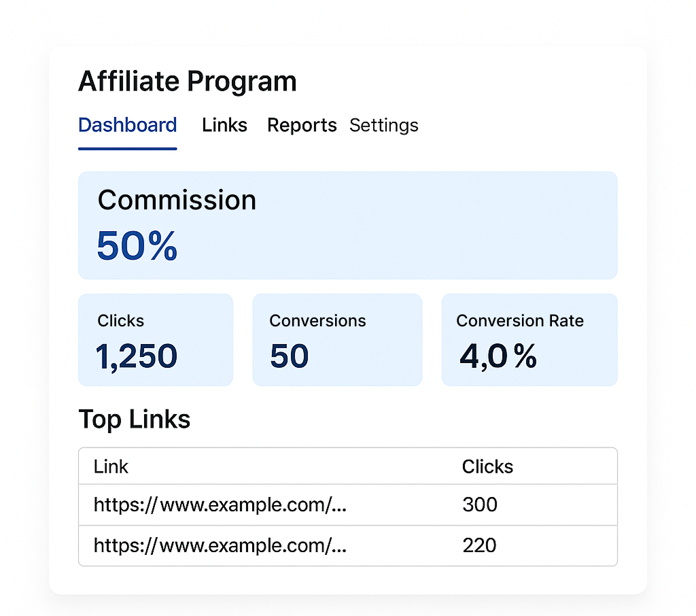Image resolution: width=696 pixels, height=616 pixels.
Task: Open the second example.com affiliate link
Action: [x=220, y=546]
